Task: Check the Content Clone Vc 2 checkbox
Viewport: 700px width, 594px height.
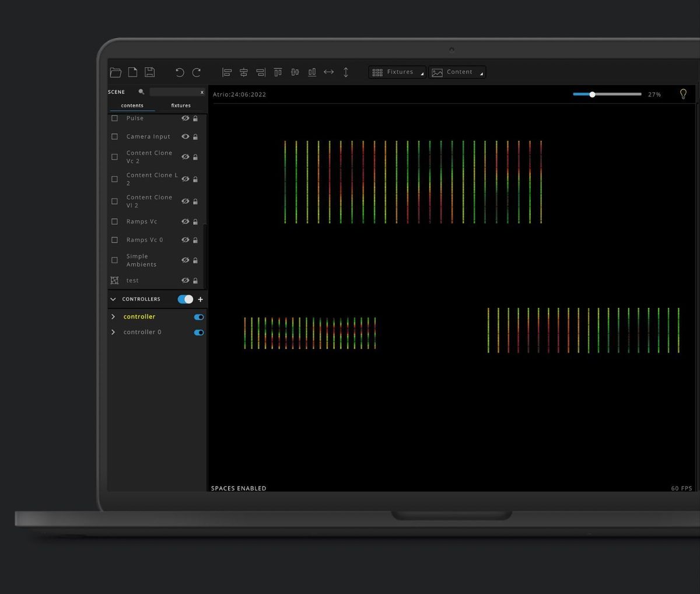Action: tap(114, 157)
